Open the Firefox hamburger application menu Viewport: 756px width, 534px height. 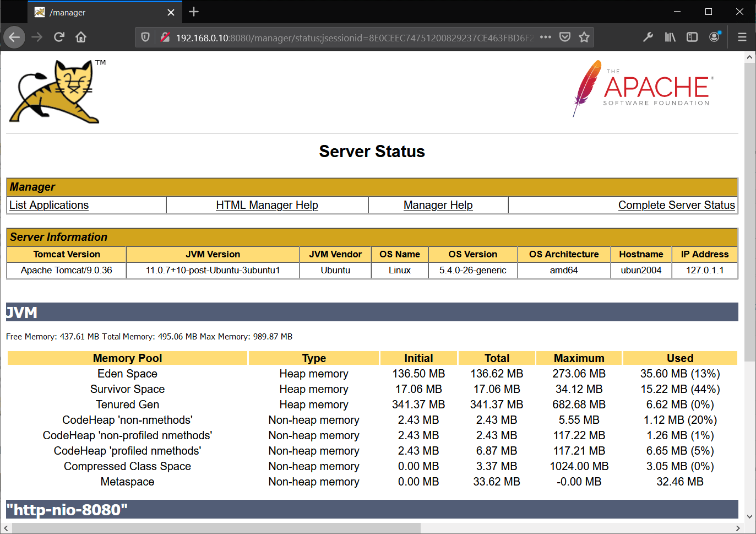coord(742,37)
